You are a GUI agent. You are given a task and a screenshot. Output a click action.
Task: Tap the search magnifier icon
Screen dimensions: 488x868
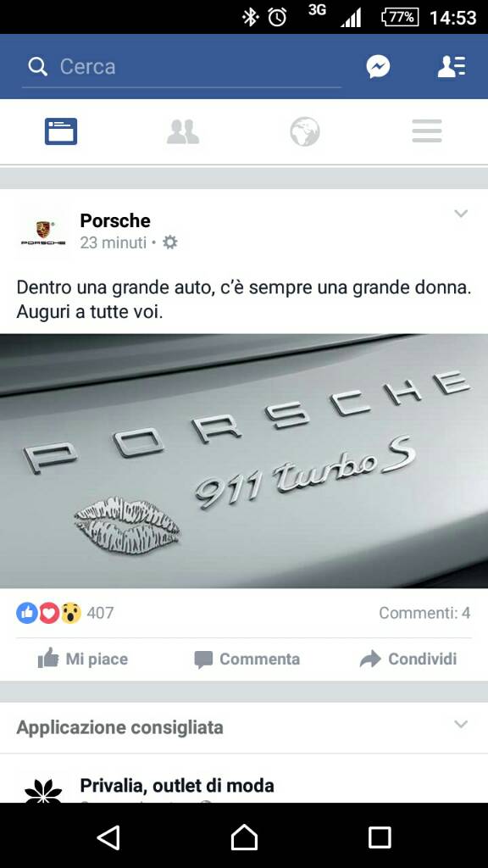[x=37, y=67]
